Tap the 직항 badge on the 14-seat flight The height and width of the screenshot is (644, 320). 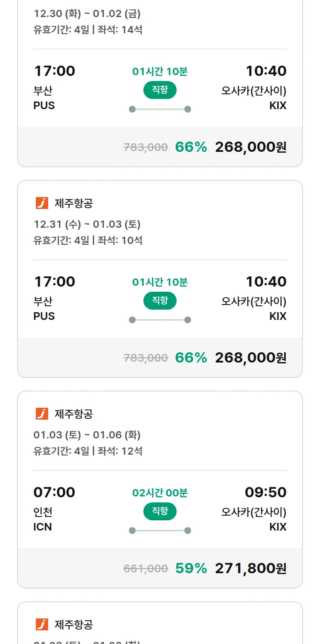pyautogui.click(x=160, y=90)
